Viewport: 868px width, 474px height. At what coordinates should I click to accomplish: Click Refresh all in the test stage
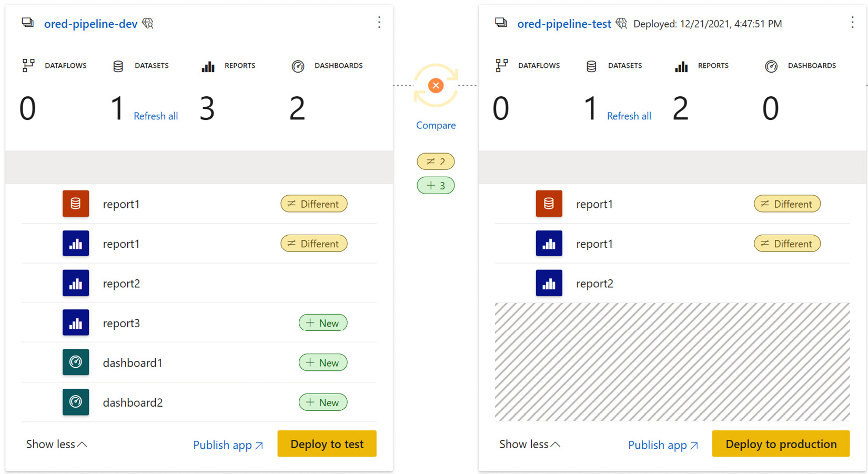629,116
